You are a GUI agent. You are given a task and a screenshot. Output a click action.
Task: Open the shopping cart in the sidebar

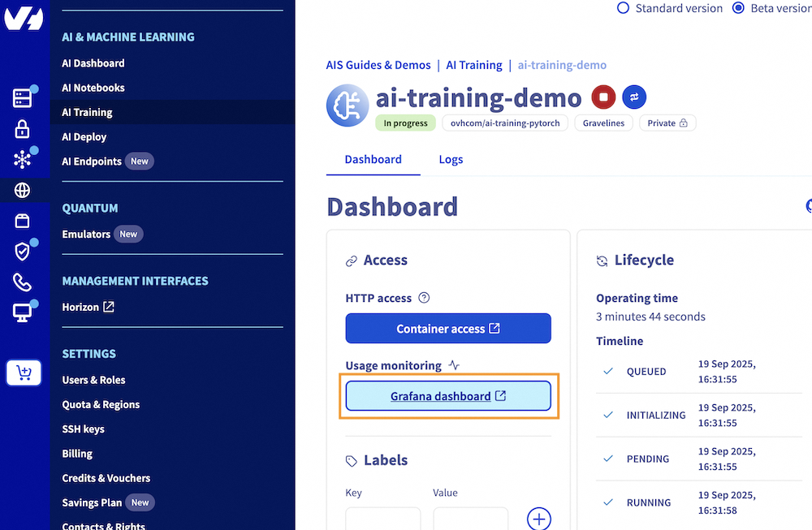23,373
